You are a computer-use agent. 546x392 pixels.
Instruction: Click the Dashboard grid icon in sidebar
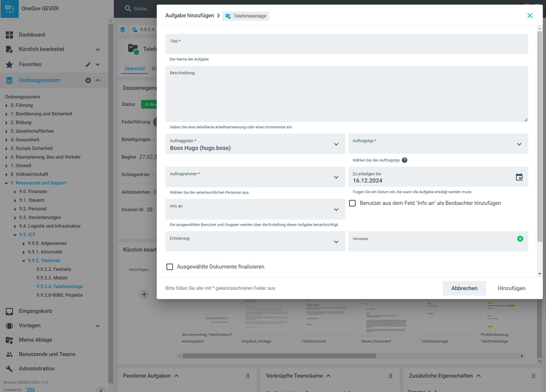pos(9,35)
